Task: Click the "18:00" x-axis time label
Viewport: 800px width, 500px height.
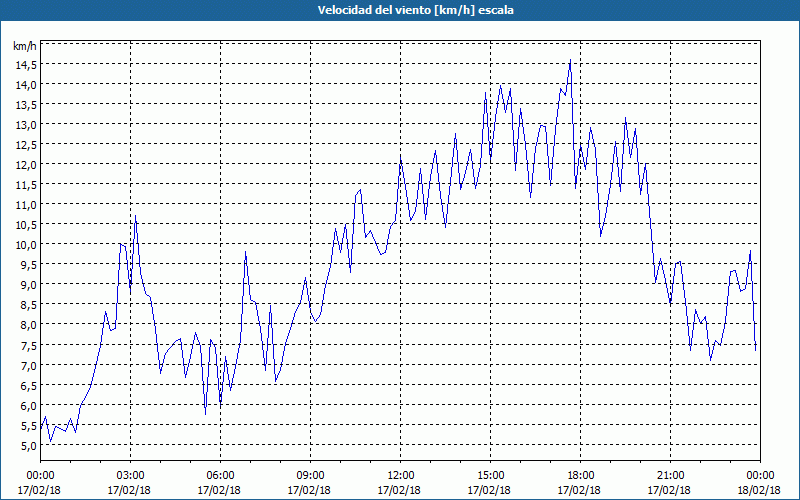Action: point(580,476)
